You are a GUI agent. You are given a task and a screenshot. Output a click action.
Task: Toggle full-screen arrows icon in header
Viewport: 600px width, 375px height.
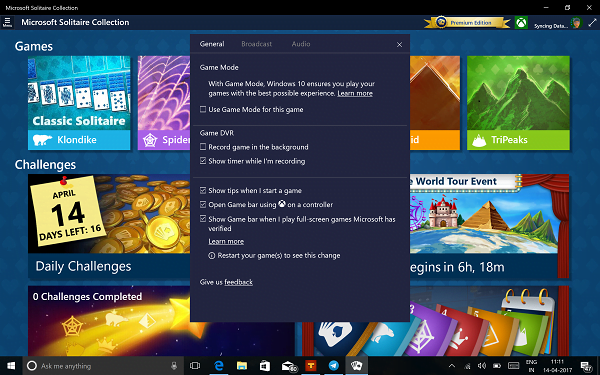592,22
